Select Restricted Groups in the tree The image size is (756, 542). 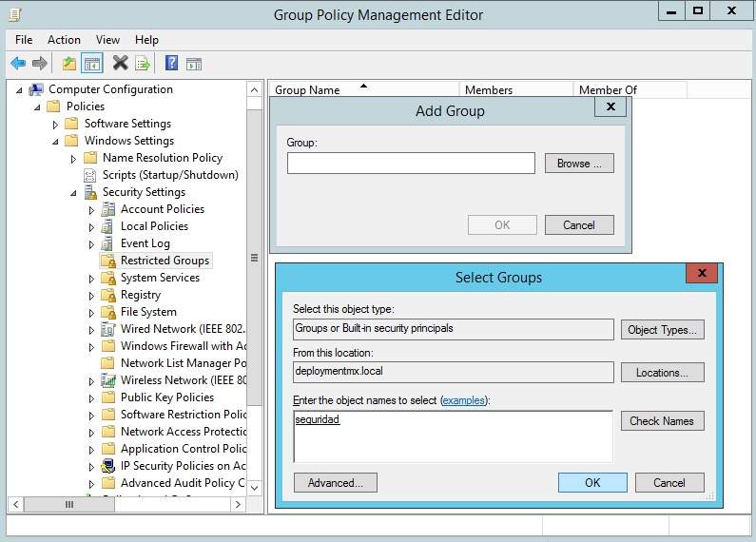click(165, 261)
